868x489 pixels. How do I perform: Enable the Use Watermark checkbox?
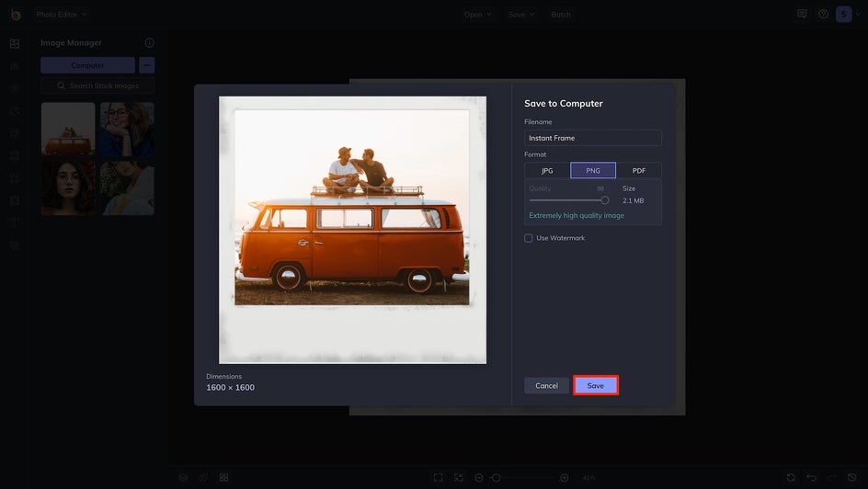coord(528,238)
